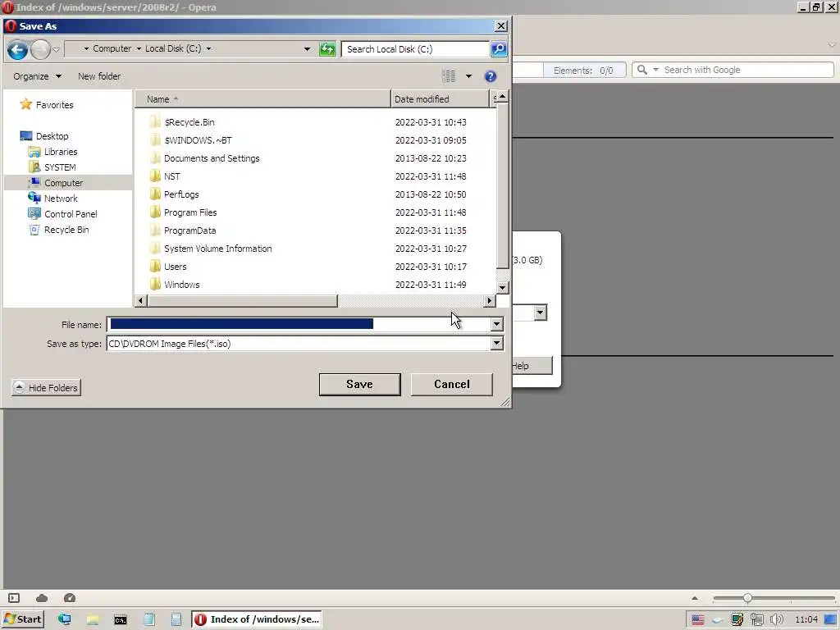840x630 pixels.
Task: Open the Save As help icon
Action: (x=491, y=76)
